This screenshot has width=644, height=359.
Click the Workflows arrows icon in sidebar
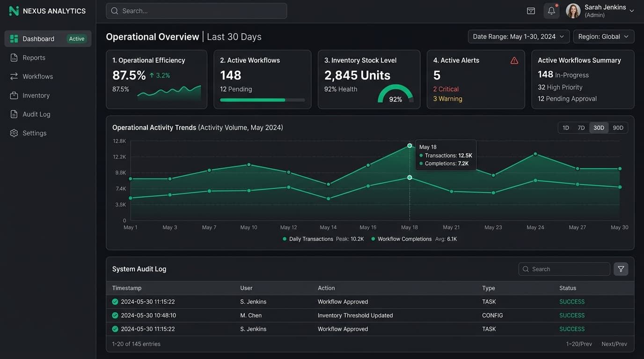click(x=14, y=76)
